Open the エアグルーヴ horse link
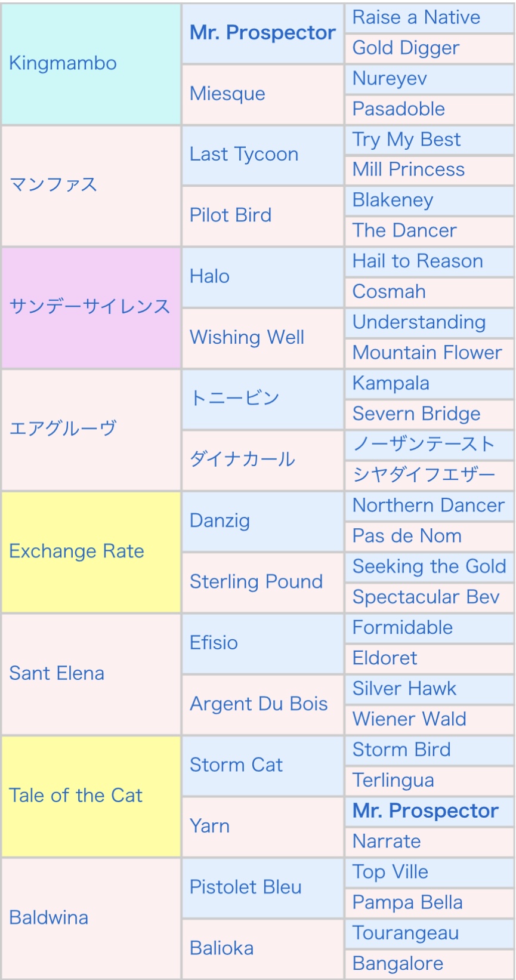 click(x=63, y=429)
